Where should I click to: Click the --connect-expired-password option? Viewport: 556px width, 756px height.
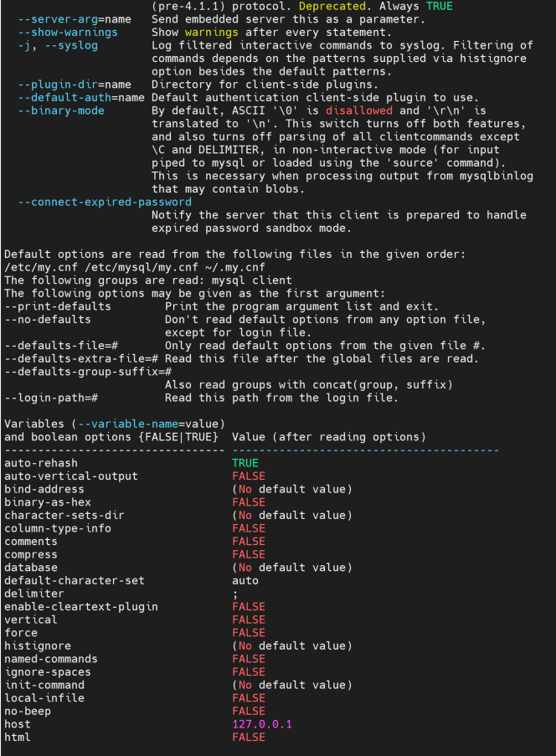105,202
